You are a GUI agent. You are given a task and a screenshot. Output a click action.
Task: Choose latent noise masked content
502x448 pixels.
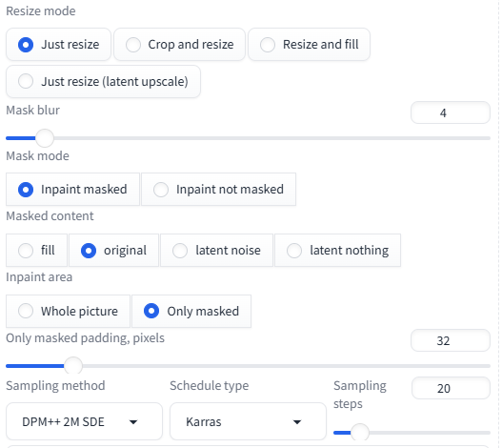point(216,251)
